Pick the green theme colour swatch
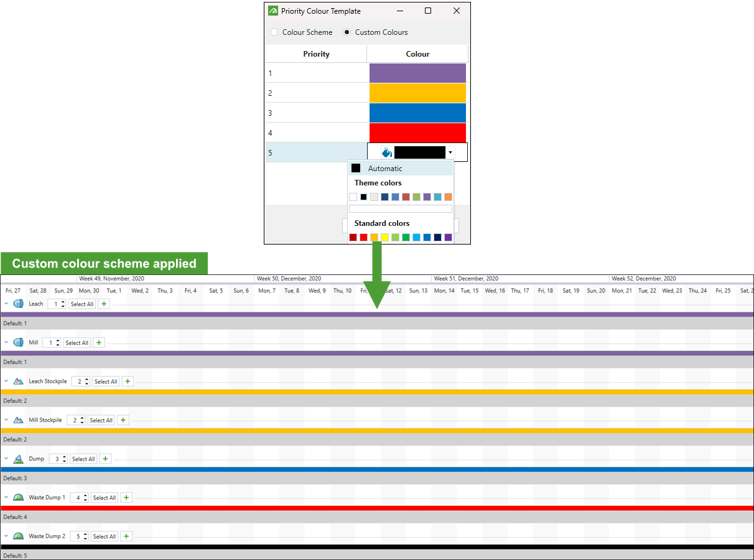754x560 pixels. [416, 197]
